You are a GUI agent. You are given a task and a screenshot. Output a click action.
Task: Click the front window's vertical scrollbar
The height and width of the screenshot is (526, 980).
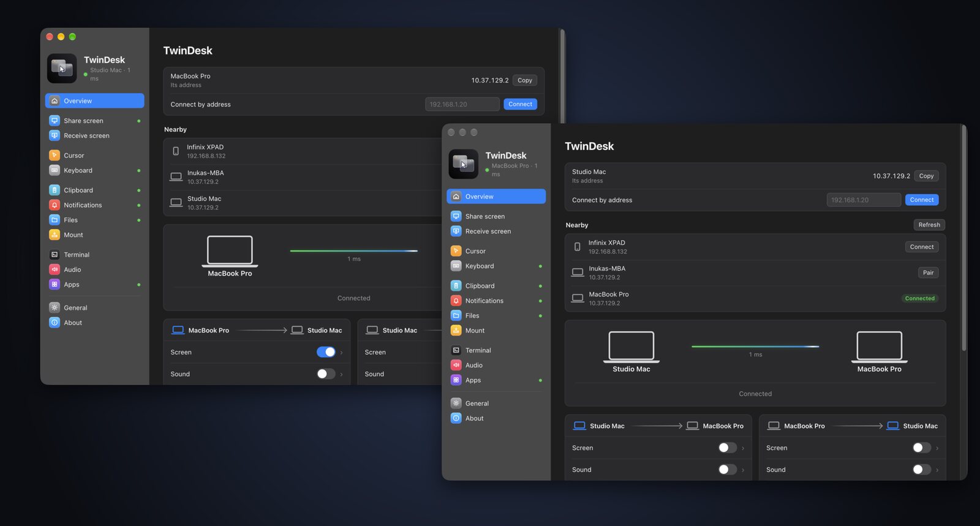point(964,239)
